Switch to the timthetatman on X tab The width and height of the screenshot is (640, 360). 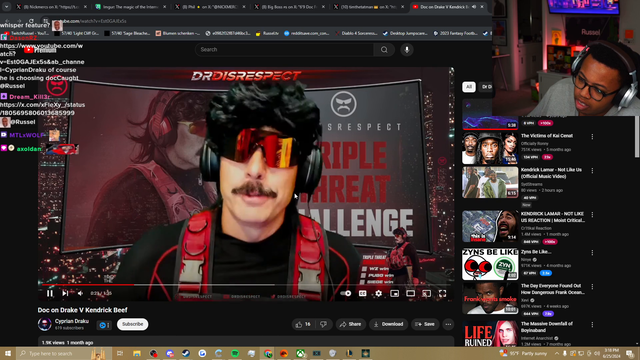[x=369, y=7]
